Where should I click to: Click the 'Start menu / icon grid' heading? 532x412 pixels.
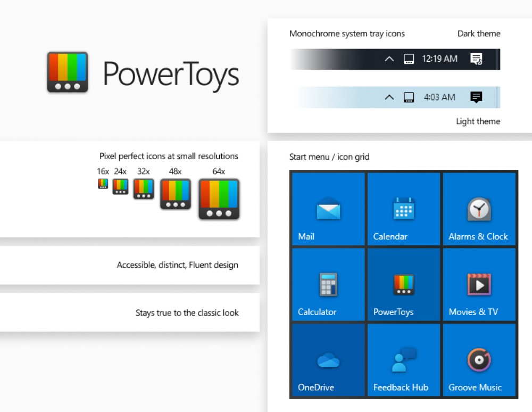pyautogui.click(x=329, y=157)
